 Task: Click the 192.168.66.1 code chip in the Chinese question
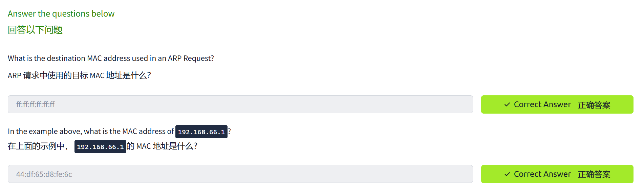pos(100,147)
